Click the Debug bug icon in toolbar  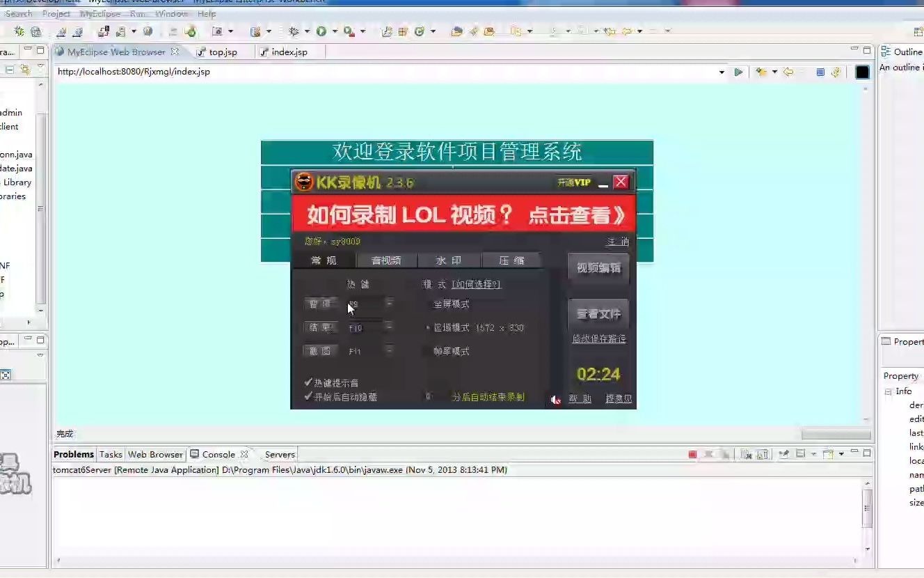[294, 31]
